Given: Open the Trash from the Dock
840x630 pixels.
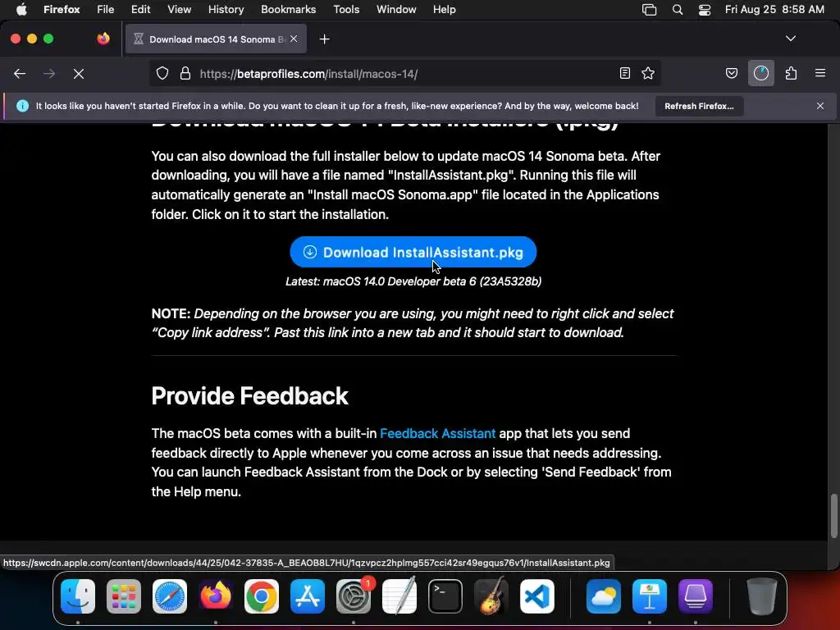Looking at the screenshot, I should click(x=761, y=596).
